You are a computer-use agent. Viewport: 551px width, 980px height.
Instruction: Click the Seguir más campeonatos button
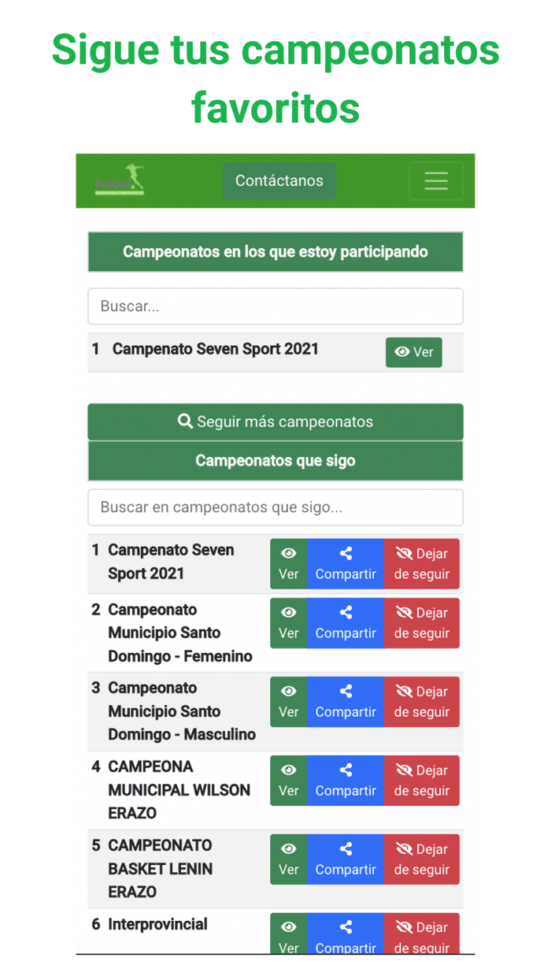(x=275, y=421)
